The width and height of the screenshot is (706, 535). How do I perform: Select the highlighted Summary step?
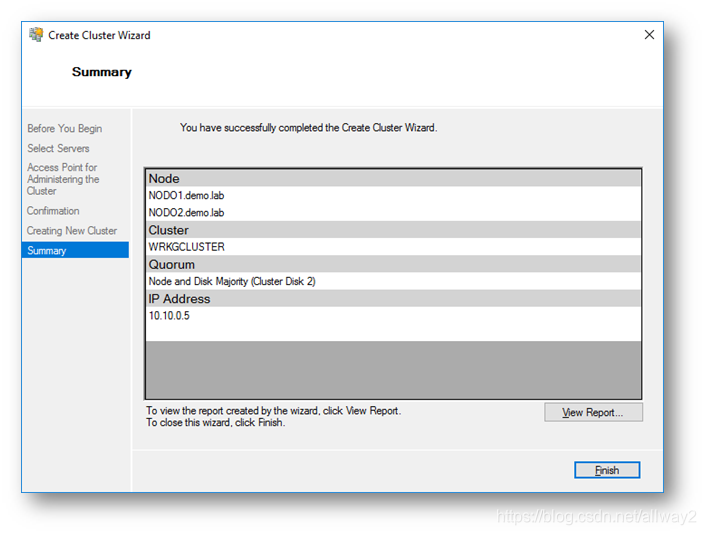tap(75, 250)
